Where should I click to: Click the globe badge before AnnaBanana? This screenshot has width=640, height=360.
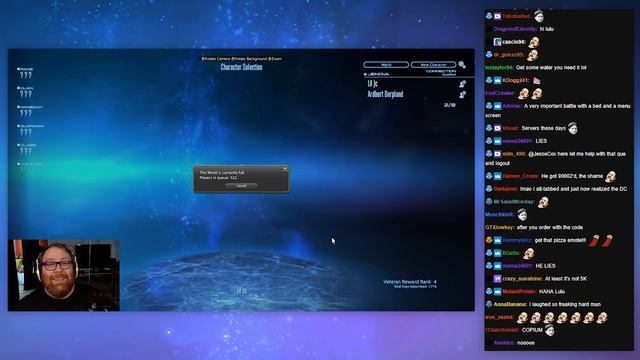pyautogui.click(x=489, y=304)
